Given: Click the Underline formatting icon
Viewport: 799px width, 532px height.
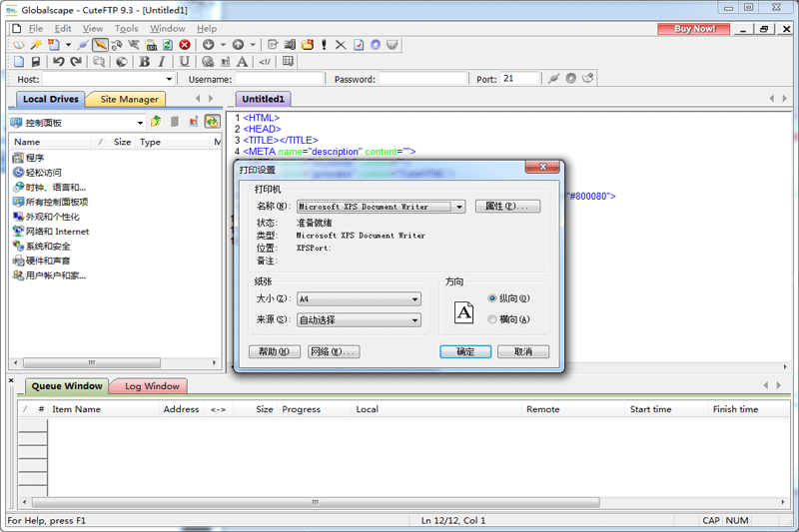Looking at the screenshot, I should coord(184,62).
